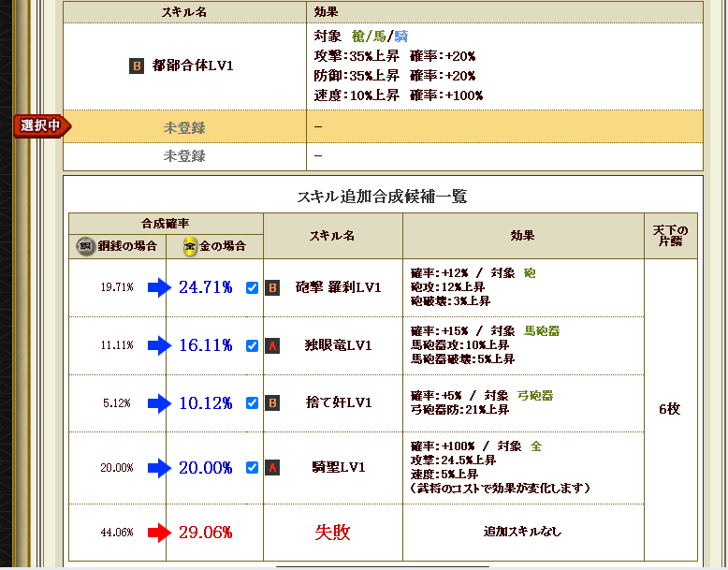Click the 合成確率 column header

tap(166, 224)
